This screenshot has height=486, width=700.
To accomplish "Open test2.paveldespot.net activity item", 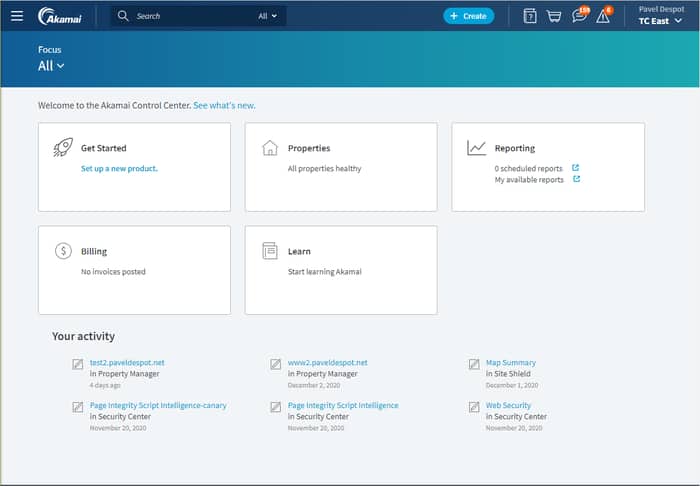I will point(127,363).
